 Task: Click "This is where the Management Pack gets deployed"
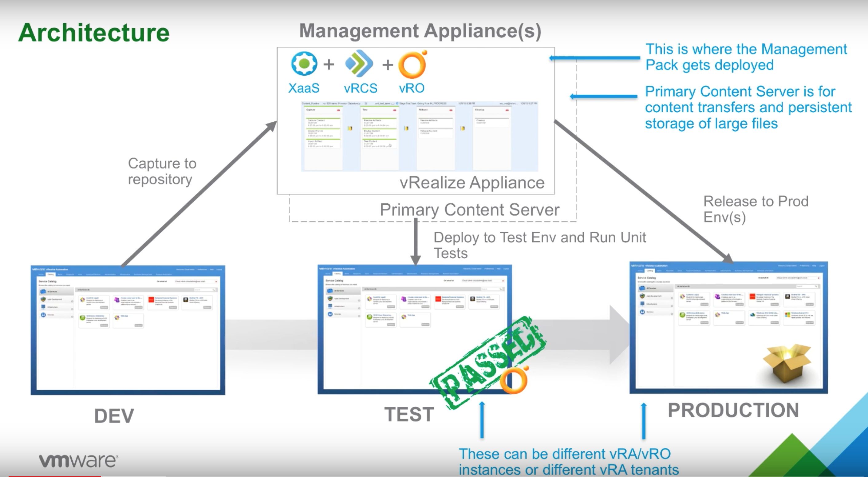[746, 57]
